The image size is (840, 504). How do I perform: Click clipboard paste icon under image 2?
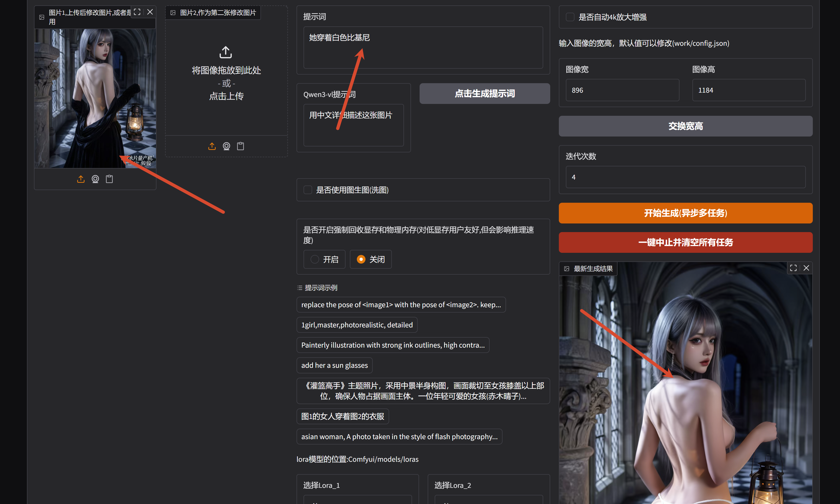[241, 146]
